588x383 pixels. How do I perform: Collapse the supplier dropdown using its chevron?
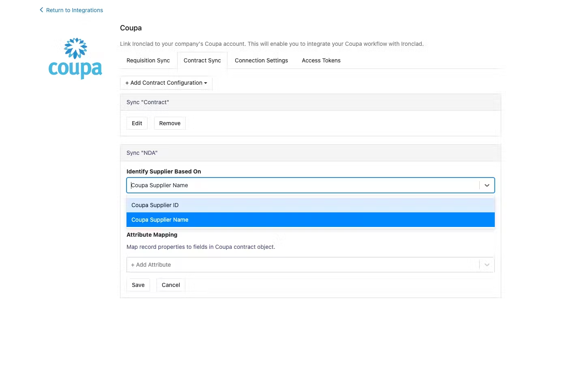(487, 185)
